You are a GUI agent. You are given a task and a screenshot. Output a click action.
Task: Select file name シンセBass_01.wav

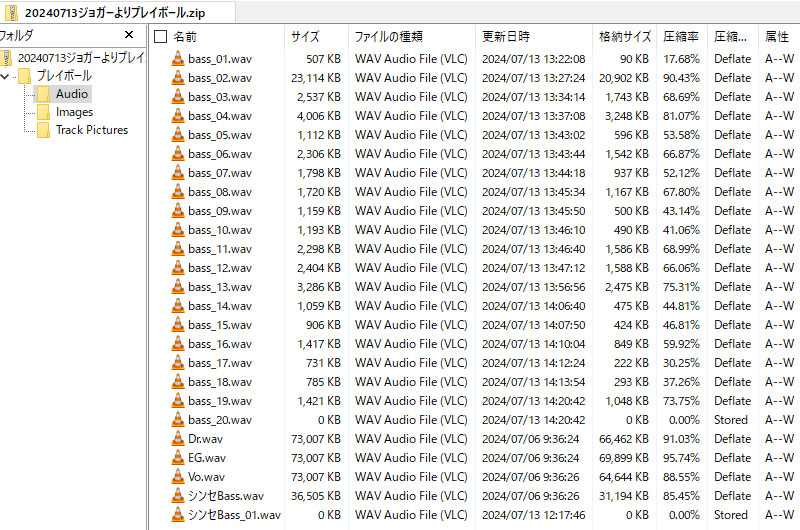(234, 515)
